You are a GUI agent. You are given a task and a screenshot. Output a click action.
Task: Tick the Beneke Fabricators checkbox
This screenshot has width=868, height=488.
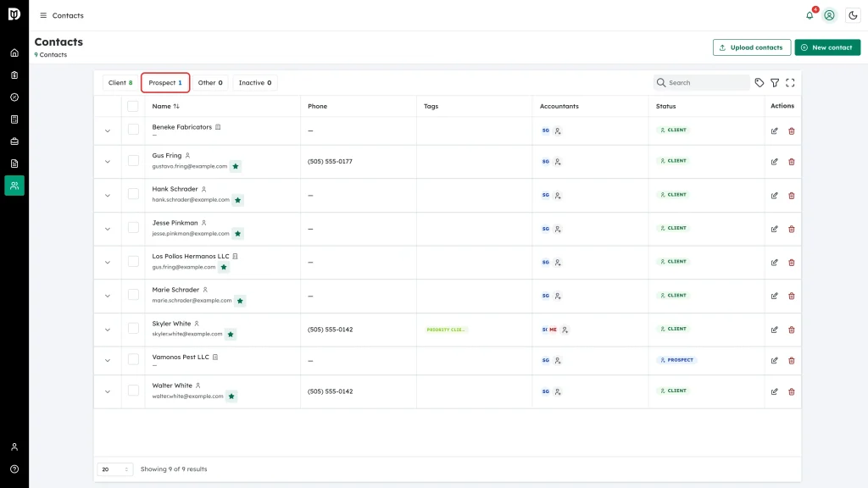pos(133,130)
